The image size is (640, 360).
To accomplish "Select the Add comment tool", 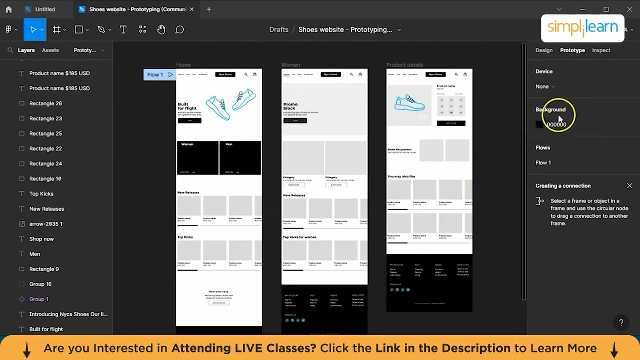I will pos(180,29).
